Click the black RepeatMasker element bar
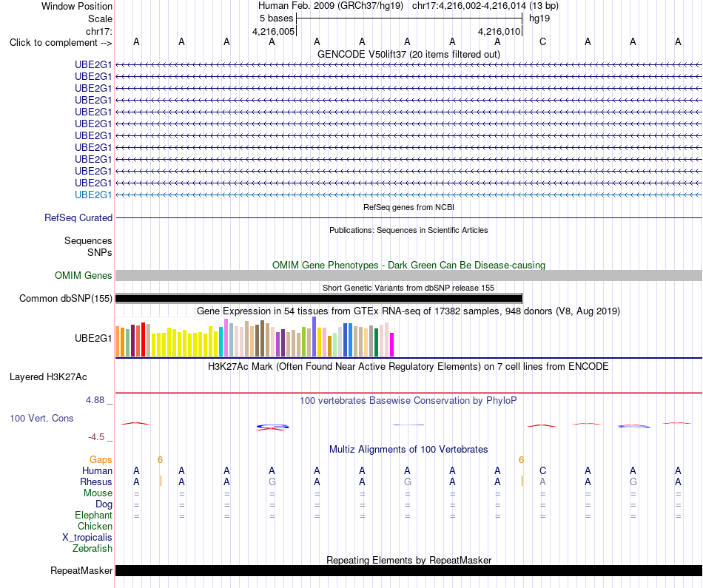 408,570
